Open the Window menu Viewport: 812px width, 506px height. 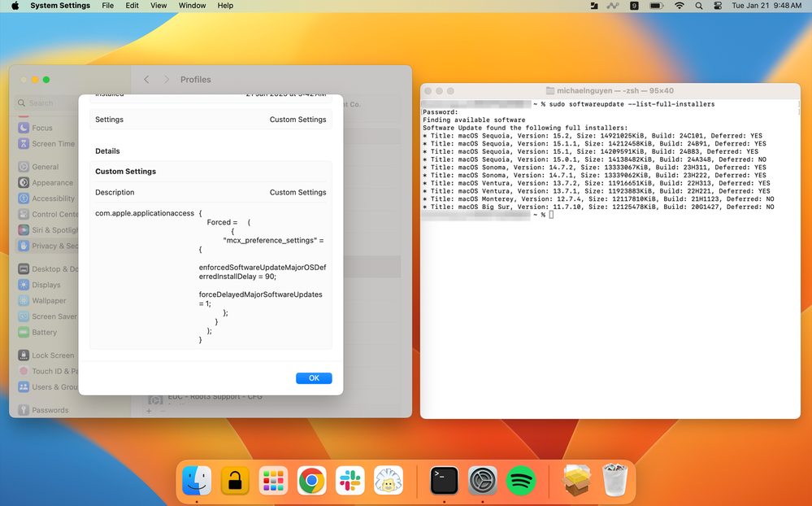click(x=192, y=6)
